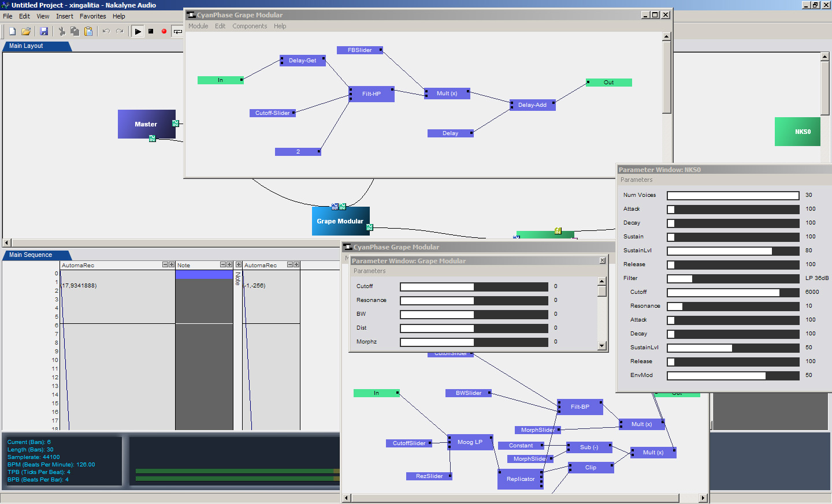
Task: Select the Sub (-) node
Action: point(589,447)
